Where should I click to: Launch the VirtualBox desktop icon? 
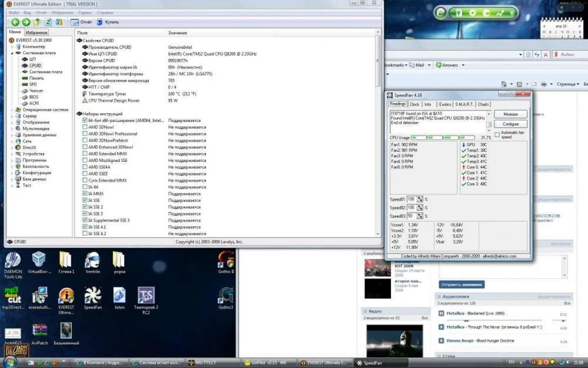point(39,260)
